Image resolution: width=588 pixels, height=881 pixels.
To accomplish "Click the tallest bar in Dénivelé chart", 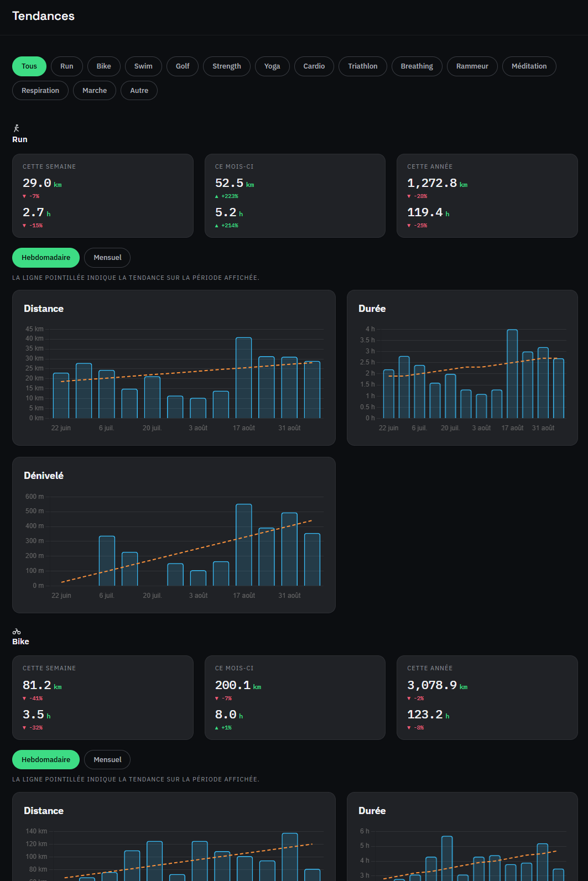I will click(x=244, y=545).
